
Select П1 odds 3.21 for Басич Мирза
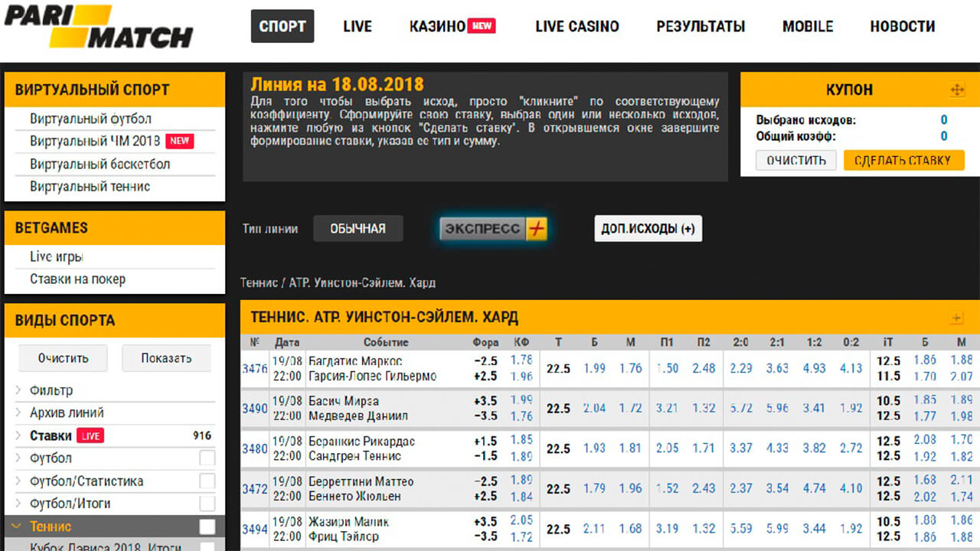pos(667,409)
